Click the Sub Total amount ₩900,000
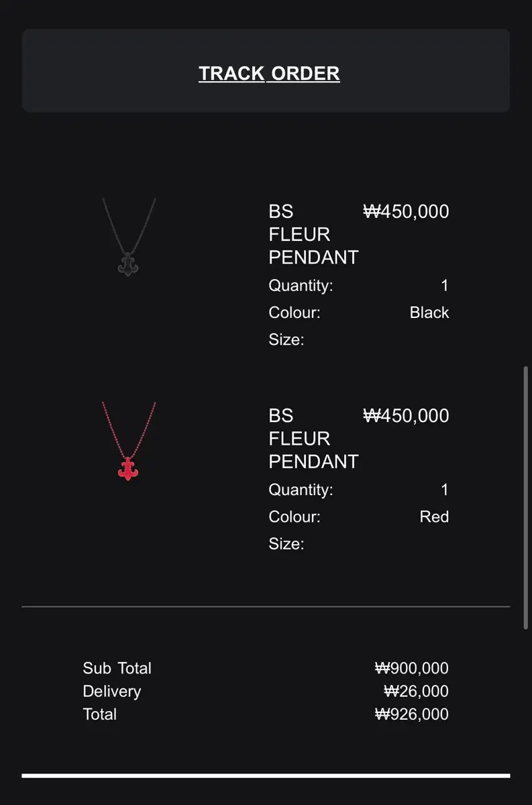 pos(412,668)
